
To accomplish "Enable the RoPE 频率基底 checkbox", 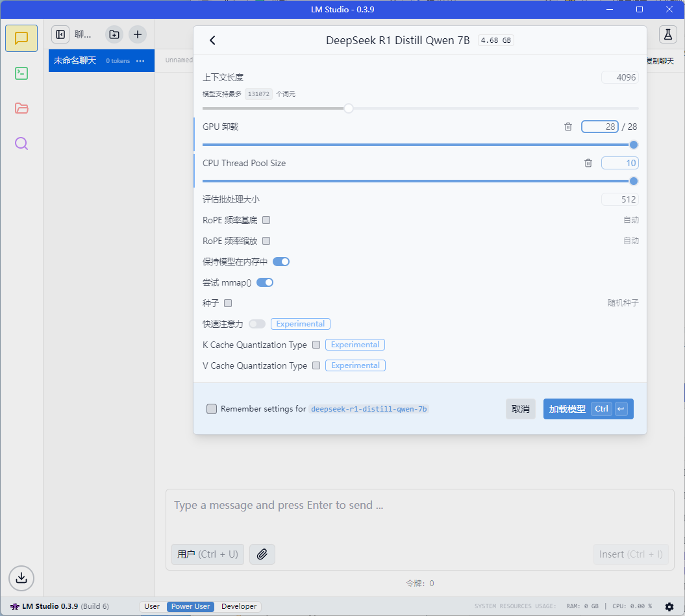I will (266, 220).
